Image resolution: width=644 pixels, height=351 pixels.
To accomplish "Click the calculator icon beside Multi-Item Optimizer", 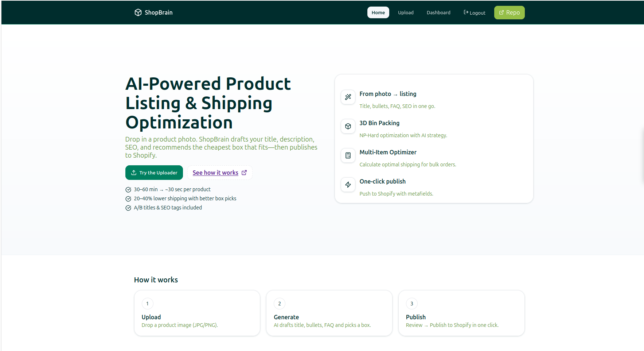I will 348,155.
